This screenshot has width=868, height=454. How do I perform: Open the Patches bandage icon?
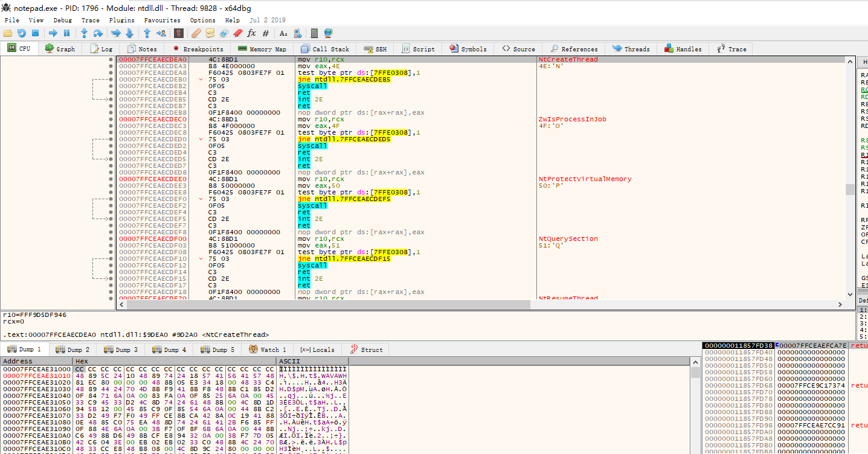coord(196,33)
